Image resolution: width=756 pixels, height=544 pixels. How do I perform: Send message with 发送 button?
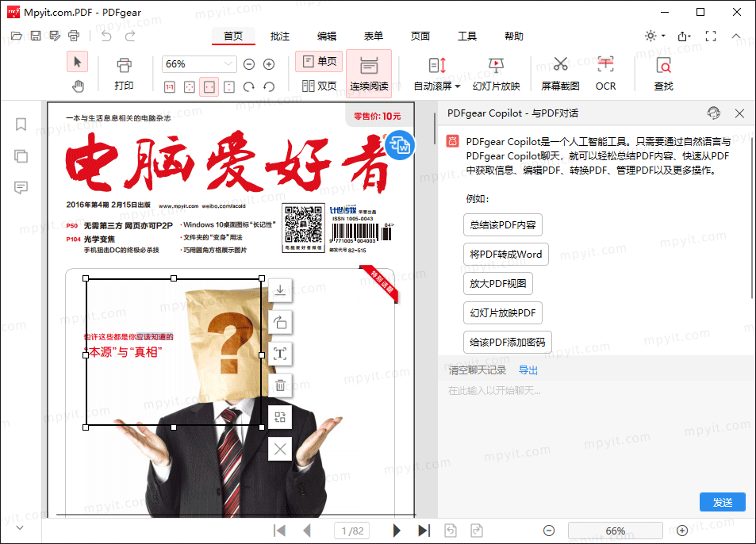[722, 503]
